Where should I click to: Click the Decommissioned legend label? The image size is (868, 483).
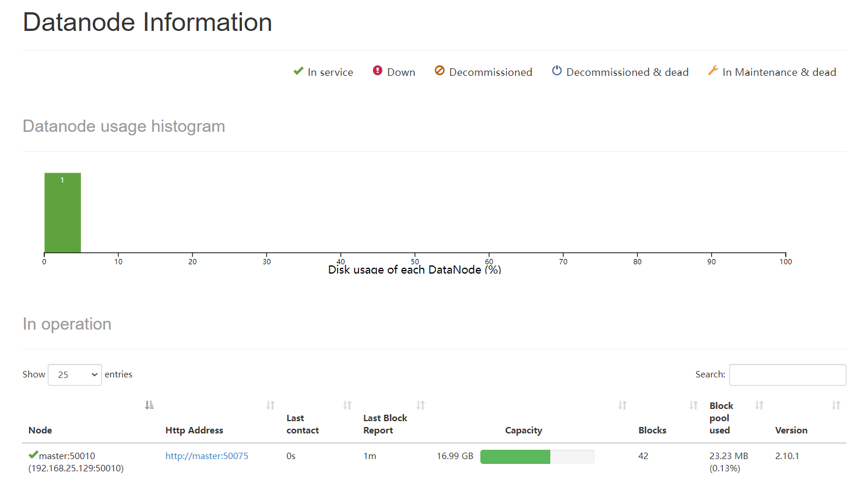point(491,72)
